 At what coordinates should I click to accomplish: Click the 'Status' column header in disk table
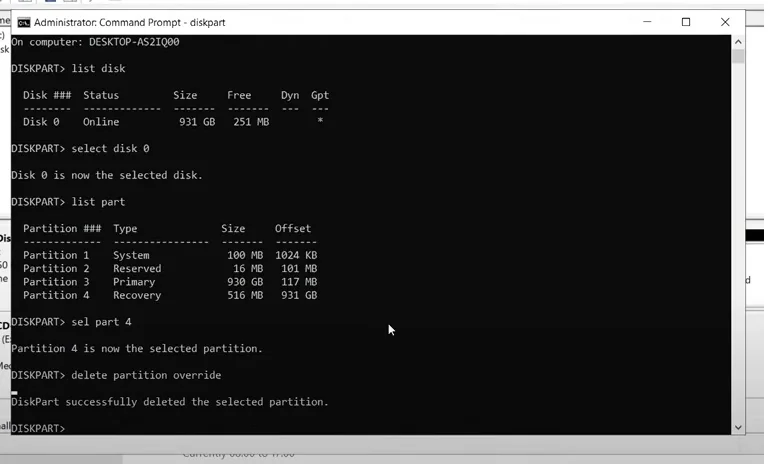[101, 95]
